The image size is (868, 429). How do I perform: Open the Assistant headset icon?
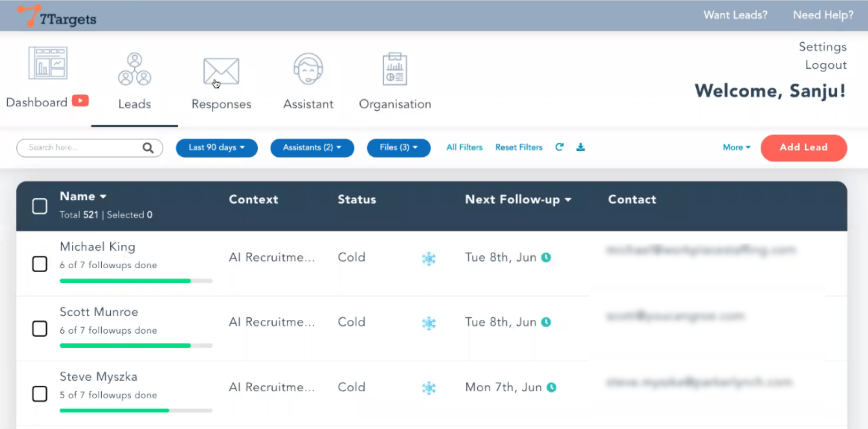[x=308, y=69]
